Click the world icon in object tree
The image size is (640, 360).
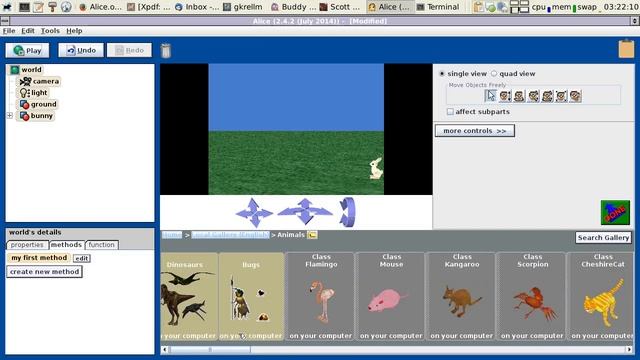(x=15, y=70)
